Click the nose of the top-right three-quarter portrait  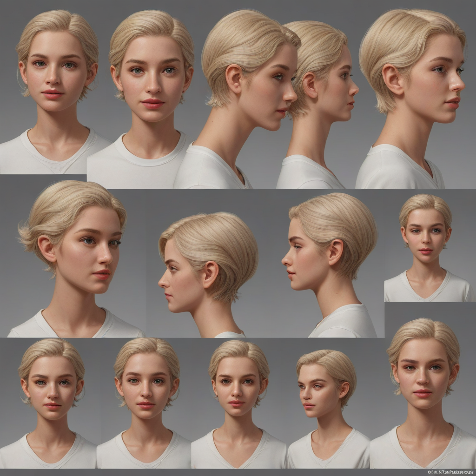coord(458,85)
